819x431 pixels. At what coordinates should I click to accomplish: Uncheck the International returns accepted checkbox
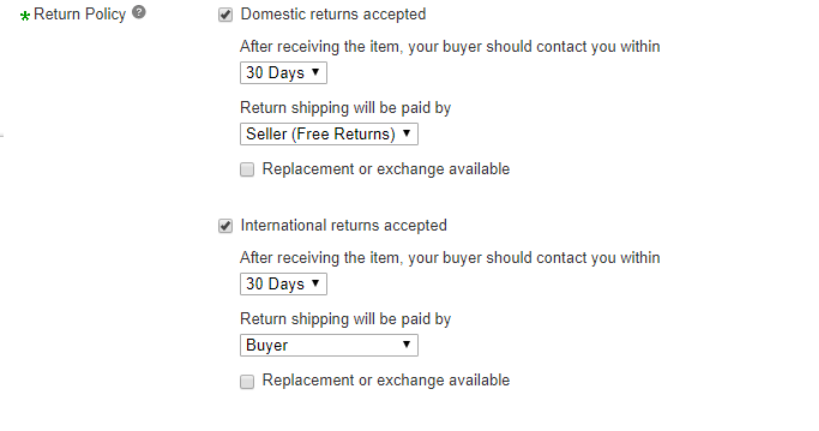click(x=225, y=226)
